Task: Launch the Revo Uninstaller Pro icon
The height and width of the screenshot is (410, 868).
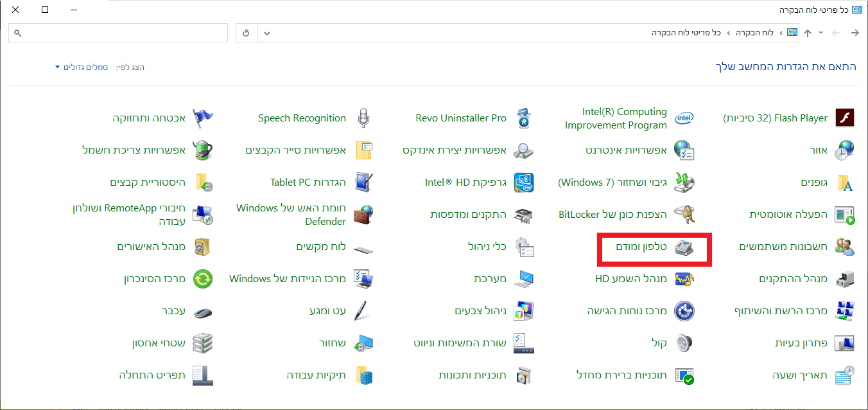Action: 524,118
